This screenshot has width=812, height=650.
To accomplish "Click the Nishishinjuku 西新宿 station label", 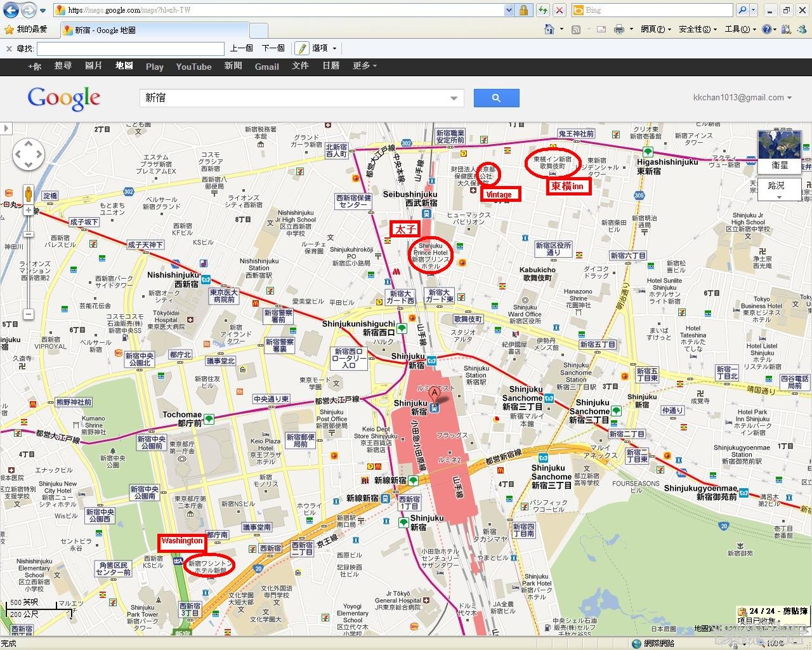I will coord(173,279).
